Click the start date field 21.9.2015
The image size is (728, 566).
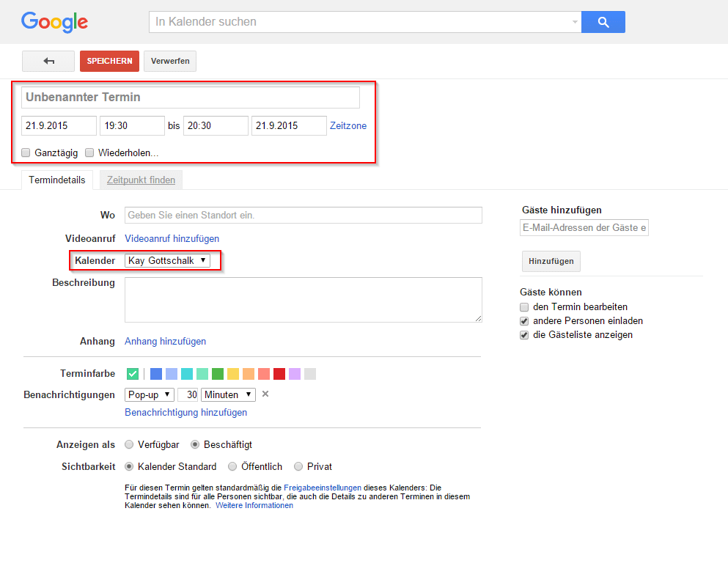point(59,126)
